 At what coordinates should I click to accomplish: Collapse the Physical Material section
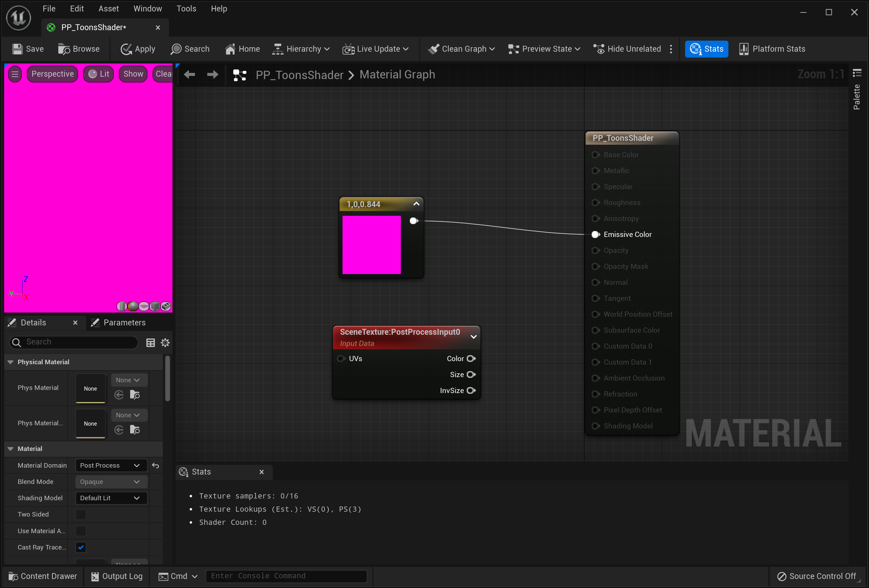pos(10,362)
